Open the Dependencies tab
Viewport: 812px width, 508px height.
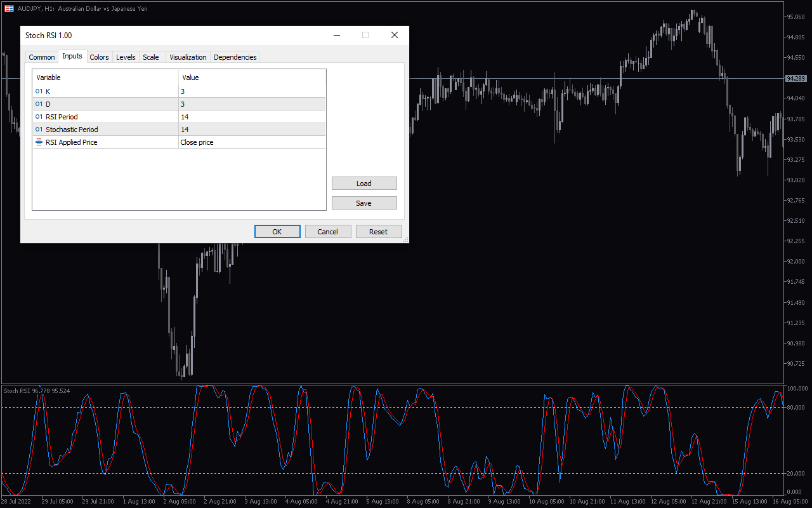(235, 57)
